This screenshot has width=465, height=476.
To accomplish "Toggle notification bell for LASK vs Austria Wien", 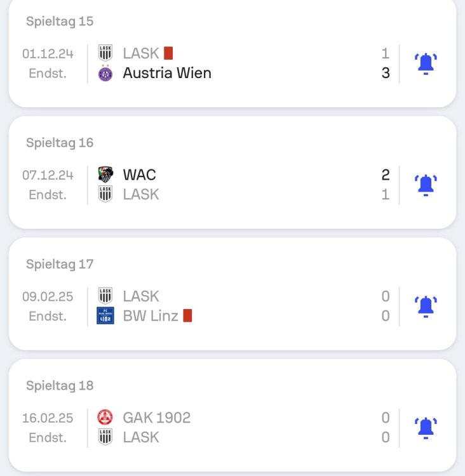I will (x=425, y=63).
